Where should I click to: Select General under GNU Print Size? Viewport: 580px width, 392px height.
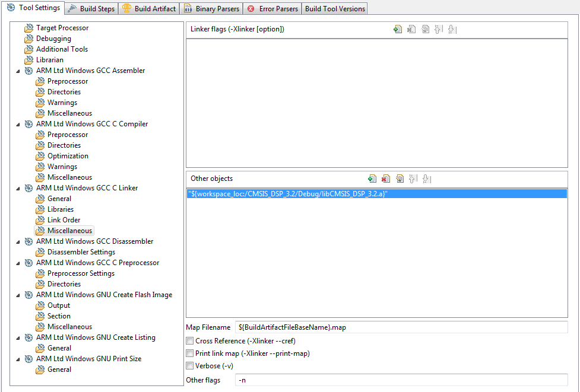click(59, 369)
